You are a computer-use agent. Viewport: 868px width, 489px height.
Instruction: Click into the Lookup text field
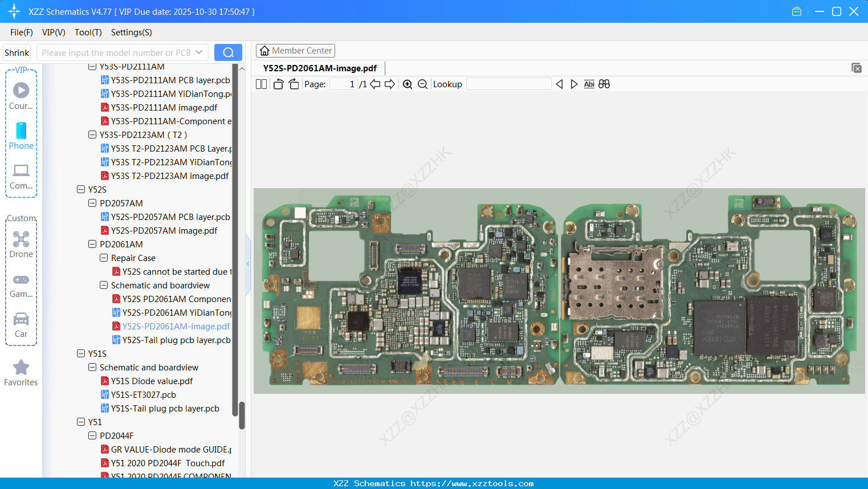(508, 84)
